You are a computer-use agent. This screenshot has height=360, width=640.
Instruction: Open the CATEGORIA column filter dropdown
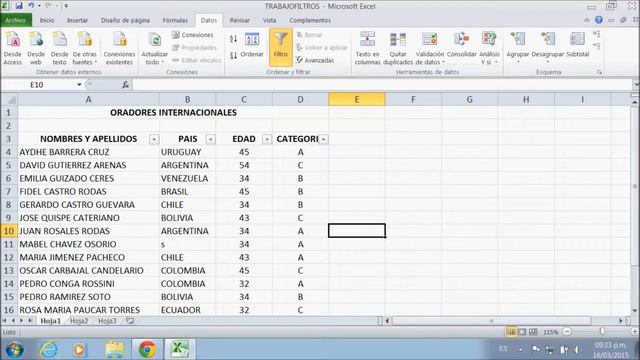(323, 139)
